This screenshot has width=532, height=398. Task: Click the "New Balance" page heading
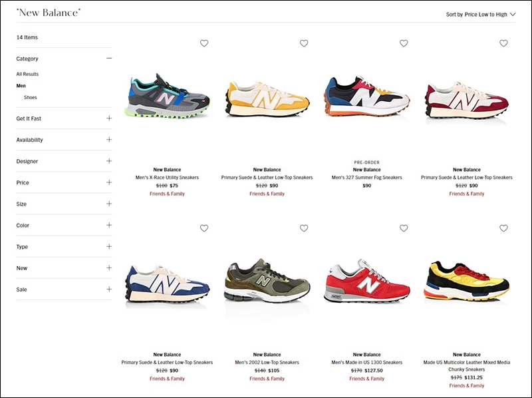49,13
